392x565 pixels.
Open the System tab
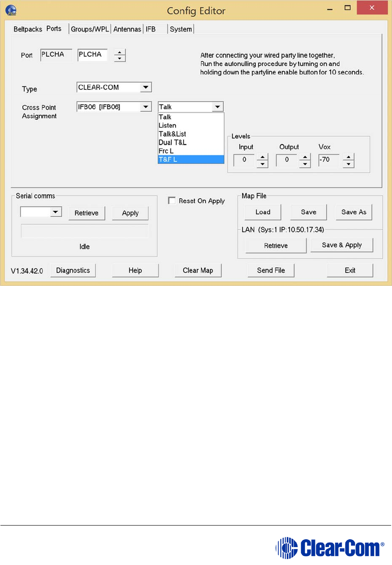point(181,29)
